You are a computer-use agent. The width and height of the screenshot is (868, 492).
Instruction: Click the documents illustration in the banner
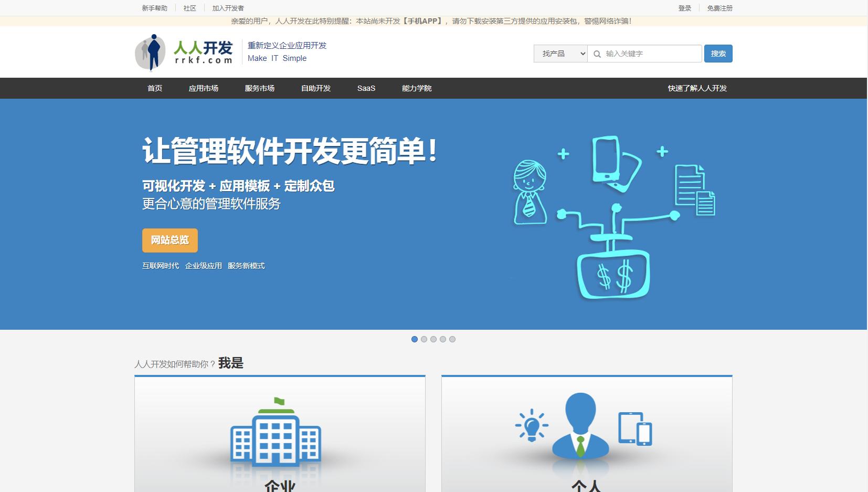693,186
